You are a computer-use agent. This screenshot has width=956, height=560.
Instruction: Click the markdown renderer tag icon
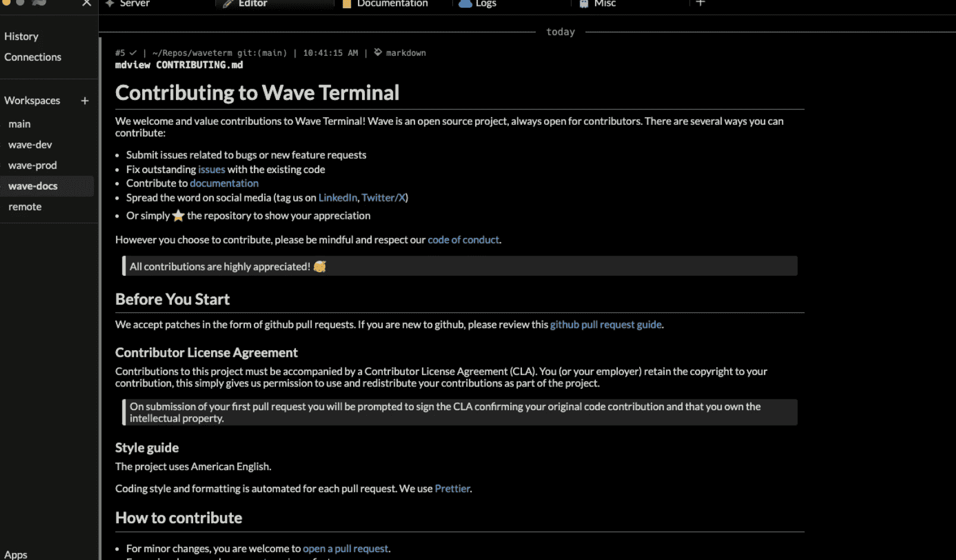click(378, 53)
